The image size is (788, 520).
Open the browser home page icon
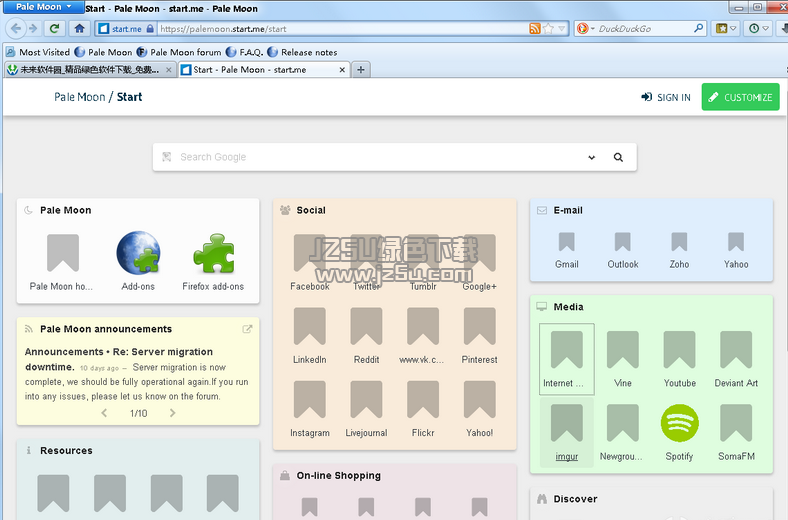click(x=79, y=29)
